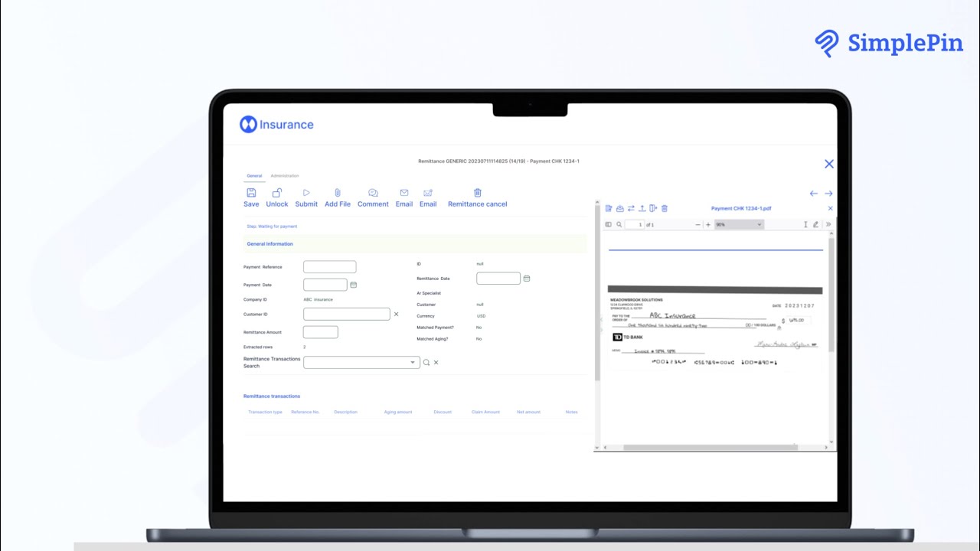Close the remittance window with large X
Screen dimensions: 980x551
pyautogui.click(x=828, y=164)
